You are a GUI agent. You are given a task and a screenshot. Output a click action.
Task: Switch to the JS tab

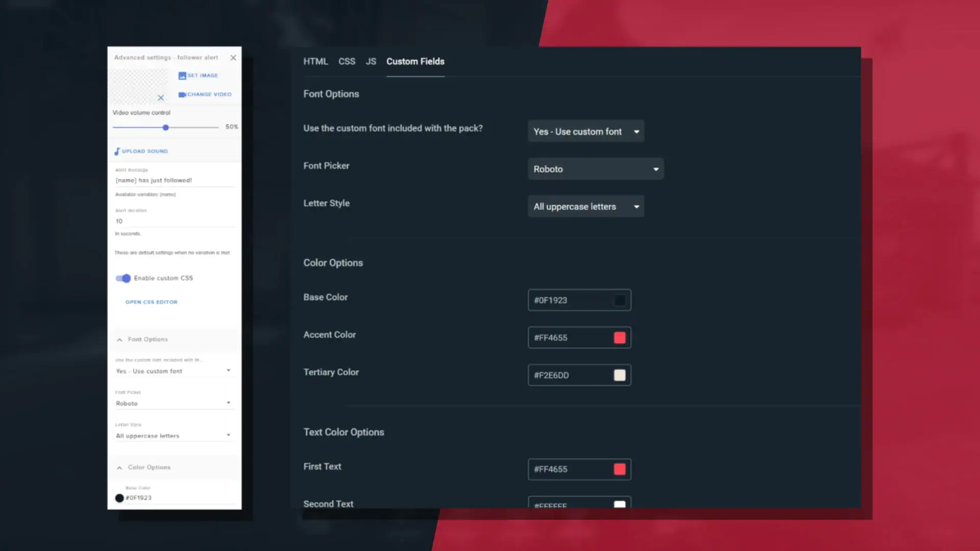[x=371, y=61]
